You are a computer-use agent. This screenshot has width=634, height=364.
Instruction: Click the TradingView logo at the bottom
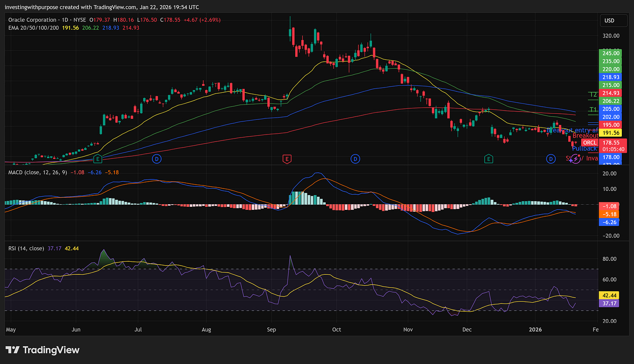pos(42,350)
